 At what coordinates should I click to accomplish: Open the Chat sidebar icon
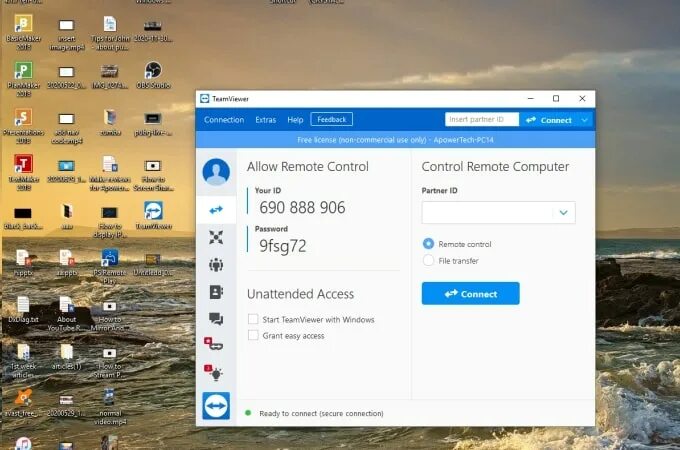click(216, 319)
